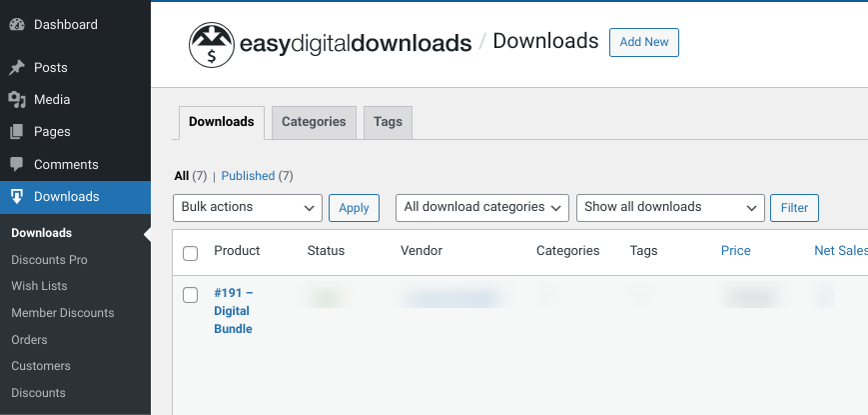Switch to the Tags tab
Screen dimensions: 868x415
pos(388,122)
